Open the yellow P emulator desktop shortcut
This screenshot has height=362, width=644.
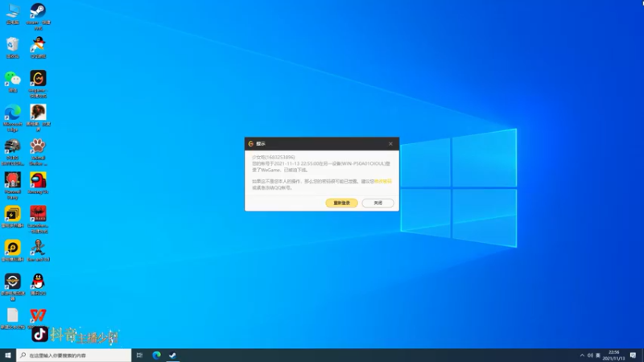13,251
